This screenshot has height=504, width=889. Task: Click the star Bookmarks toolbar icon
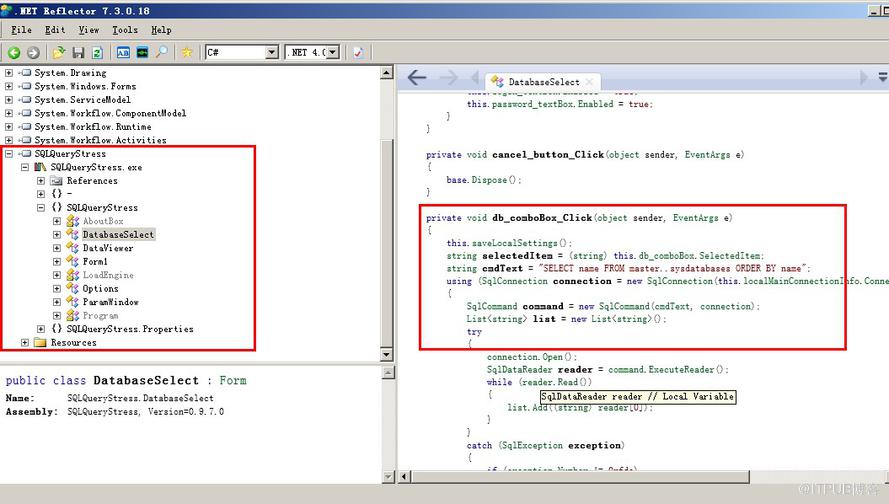[187, 53]
